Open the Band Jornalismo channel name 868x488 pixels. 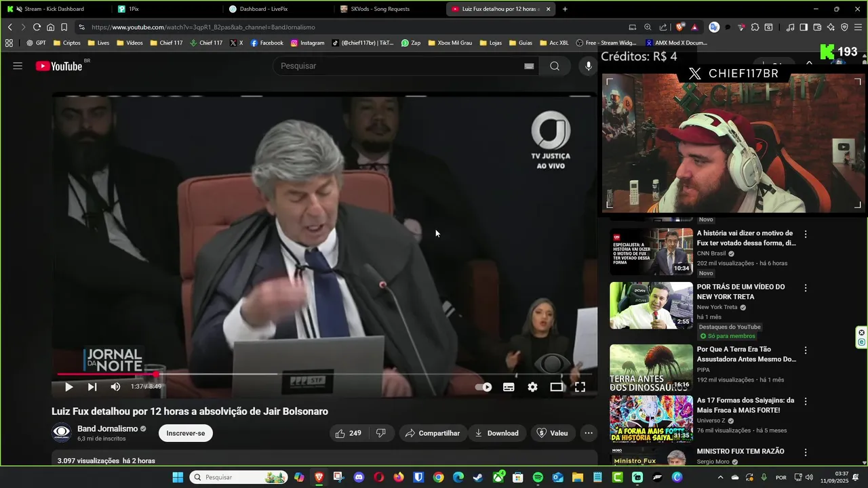pyautogui.click(x=108, y=429)
